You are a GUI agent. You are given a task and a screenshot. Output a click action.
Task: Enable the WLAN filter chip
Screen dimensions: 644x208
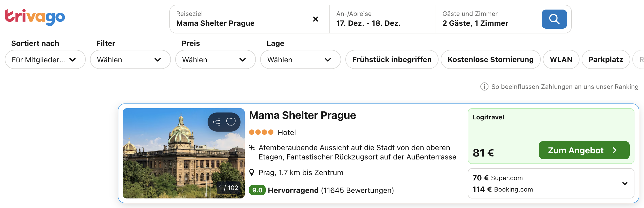561,60
